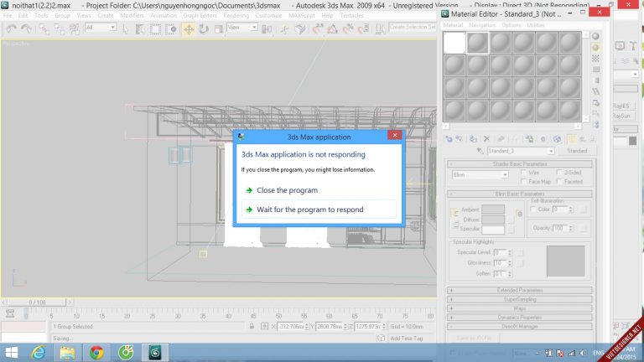644x362 pixels.
Task: Open the Rendering menu
Action: point(236,16)
